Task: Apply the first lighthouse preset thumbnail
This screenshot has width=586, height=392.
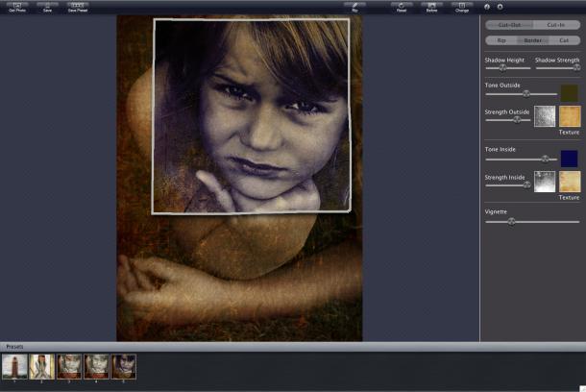Action: [14, 366]
